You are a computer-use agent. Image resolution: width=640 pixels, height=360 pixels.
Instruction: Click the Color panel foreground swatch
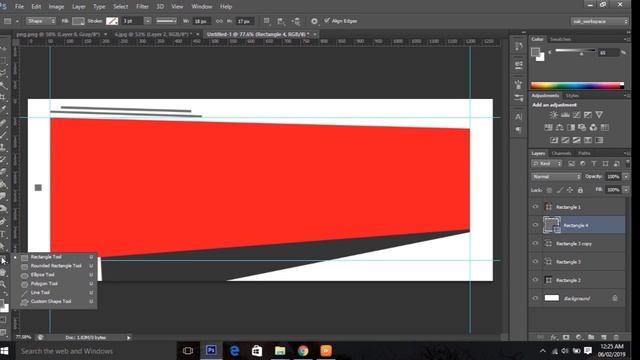(536, 52)
